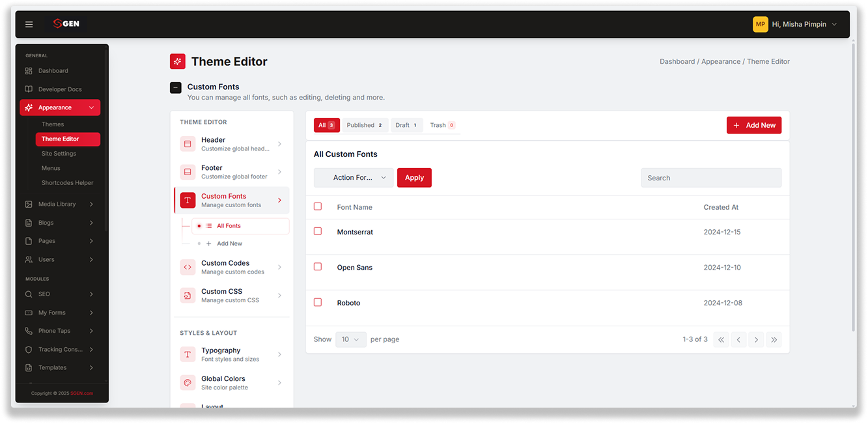
Task: Click the Phone Taps handset icon
Action: click(29, 331)
